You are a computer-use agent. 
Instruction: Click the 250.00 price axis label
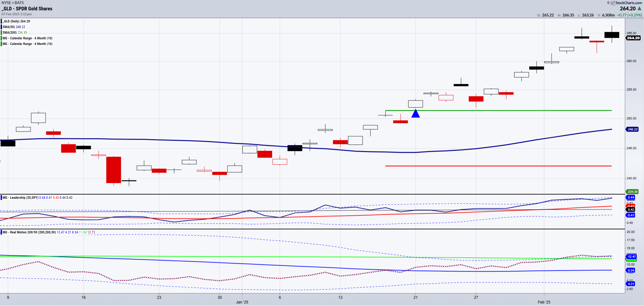coord(631,119)
